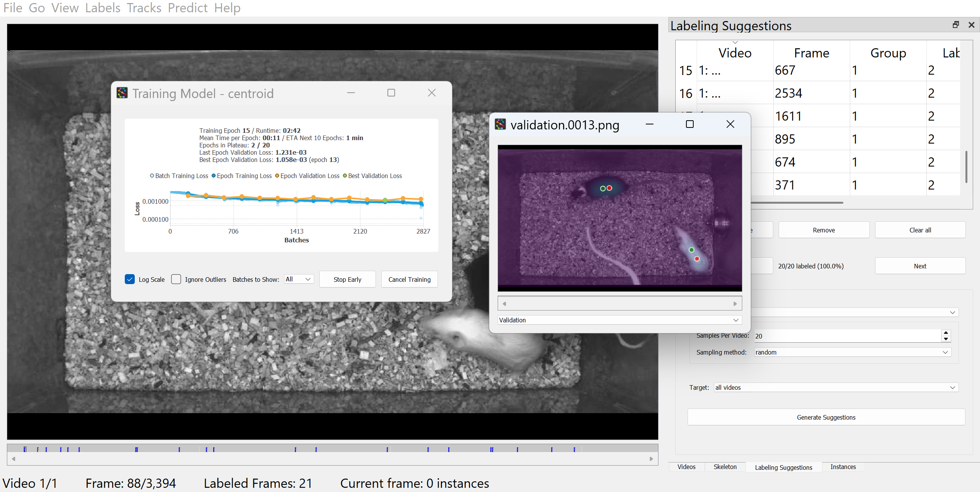Enable the Ignore Outliers checkbox
980x492 pixels.
point(176,279)
